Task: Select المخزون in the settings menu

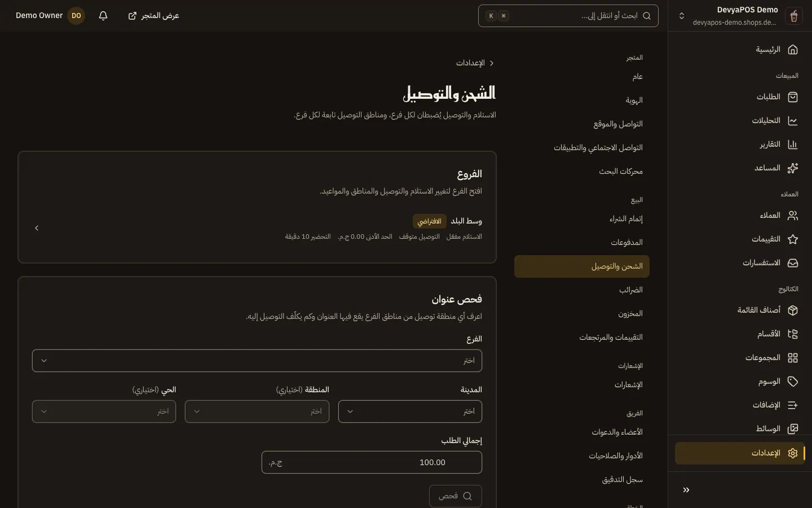Action: 582,314
